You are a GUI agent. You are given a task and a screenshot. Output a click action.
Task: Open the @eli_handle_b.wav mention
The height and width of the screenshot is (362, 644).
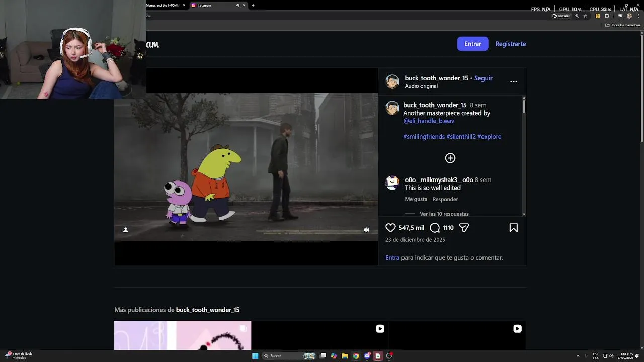pos(429,121)
